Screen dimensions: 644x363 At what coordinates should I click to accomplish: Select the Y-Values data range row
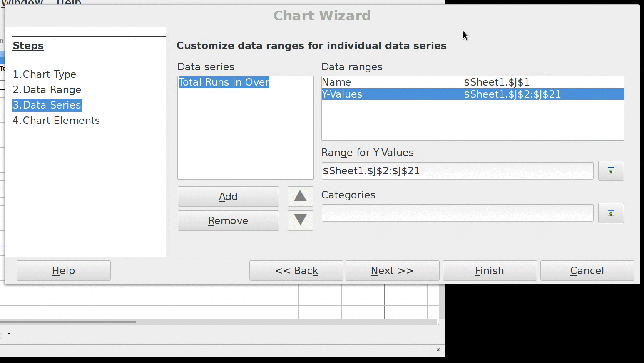(472, 94)
